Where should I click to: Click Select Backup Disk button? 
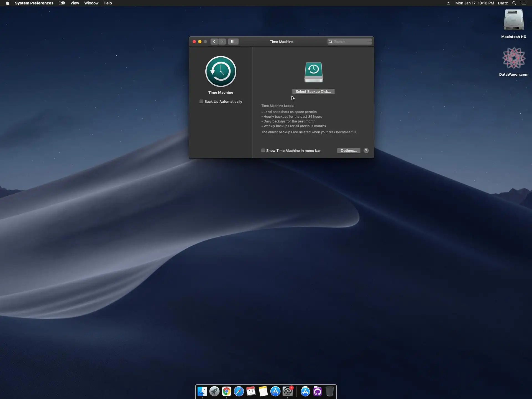(313, 91)
